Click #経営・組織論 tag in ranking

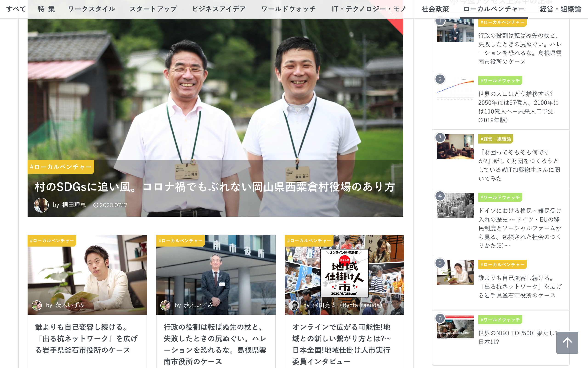(x=495, y=139)
